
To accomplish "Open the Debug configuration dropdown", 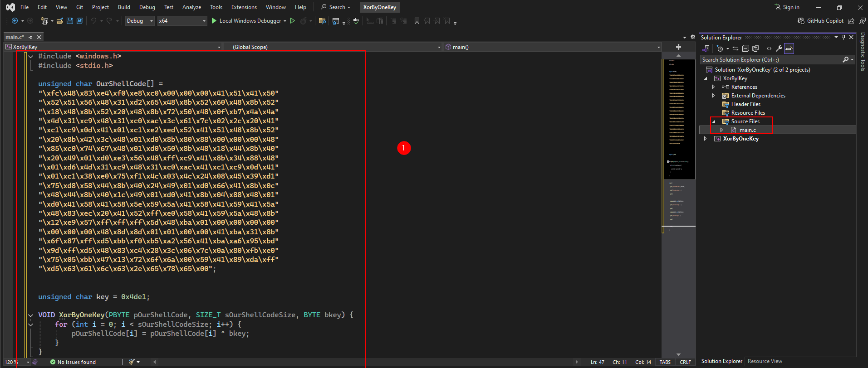I will [140, 21].
